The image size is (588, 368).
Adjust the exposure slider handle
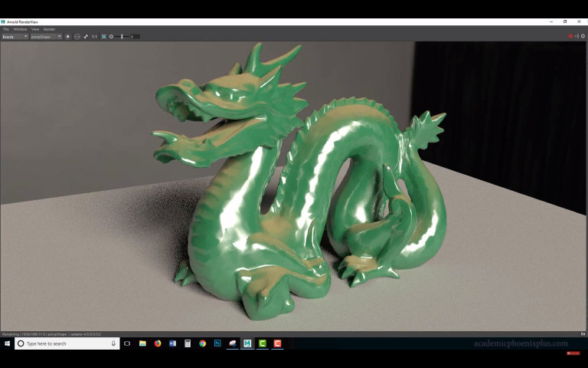tap(122, 37)
